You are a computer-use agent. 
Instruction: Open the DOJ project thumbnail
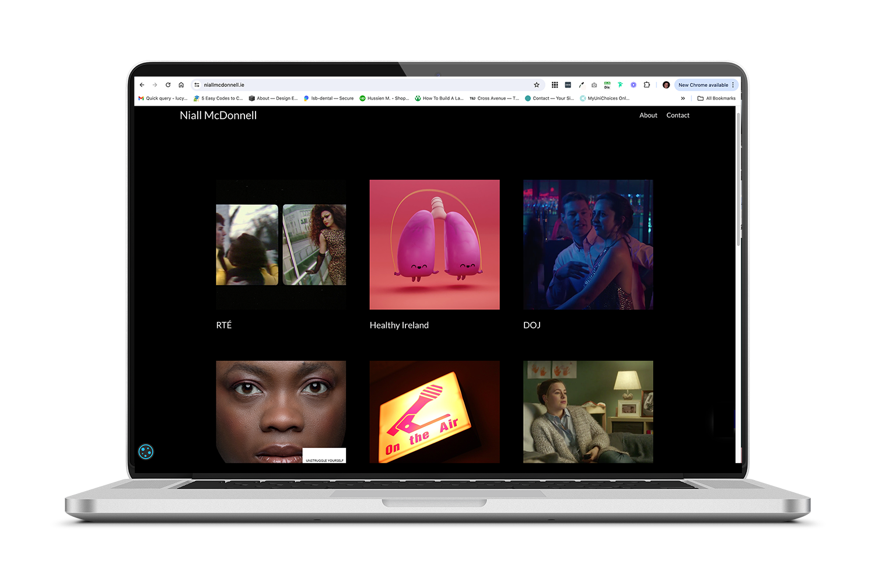(x=588, y=244)
